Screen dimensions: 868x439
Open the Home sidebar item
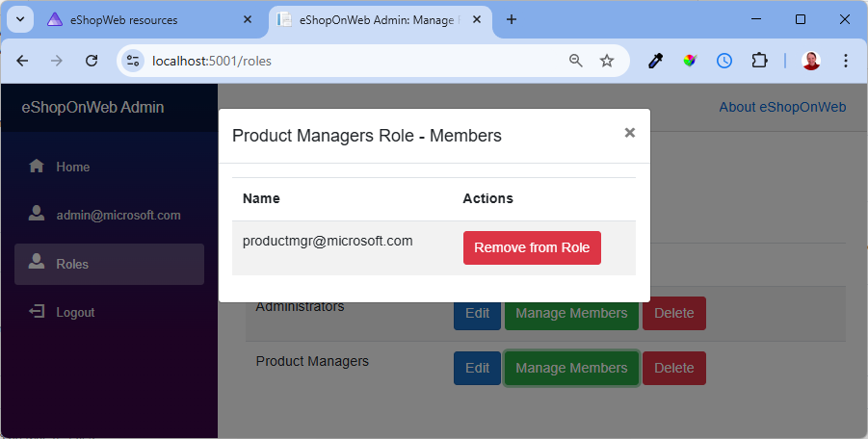click(109, 167)
